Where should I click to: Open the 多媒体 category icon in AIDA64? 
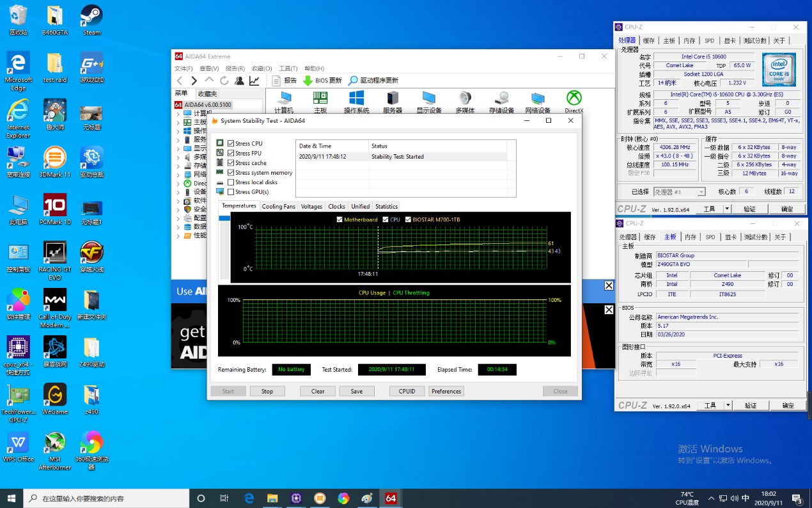465,102
